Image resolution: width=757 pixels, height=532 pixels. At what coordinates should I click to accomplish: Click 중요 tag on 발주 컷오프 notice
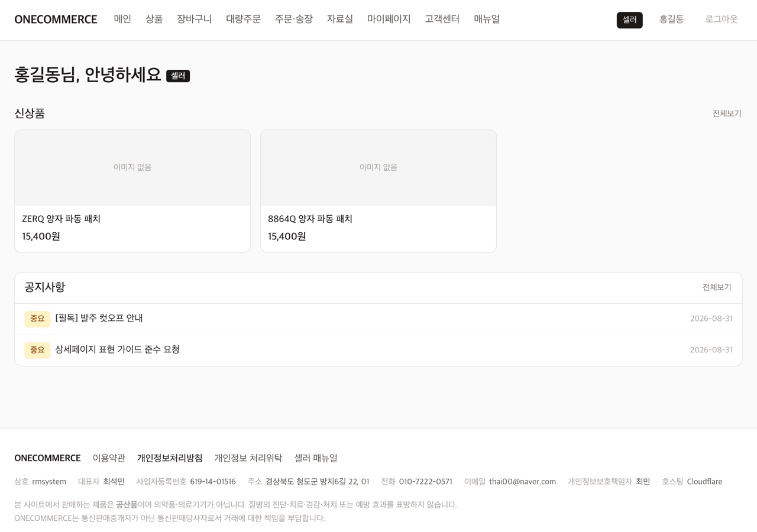tap(37, 319)
